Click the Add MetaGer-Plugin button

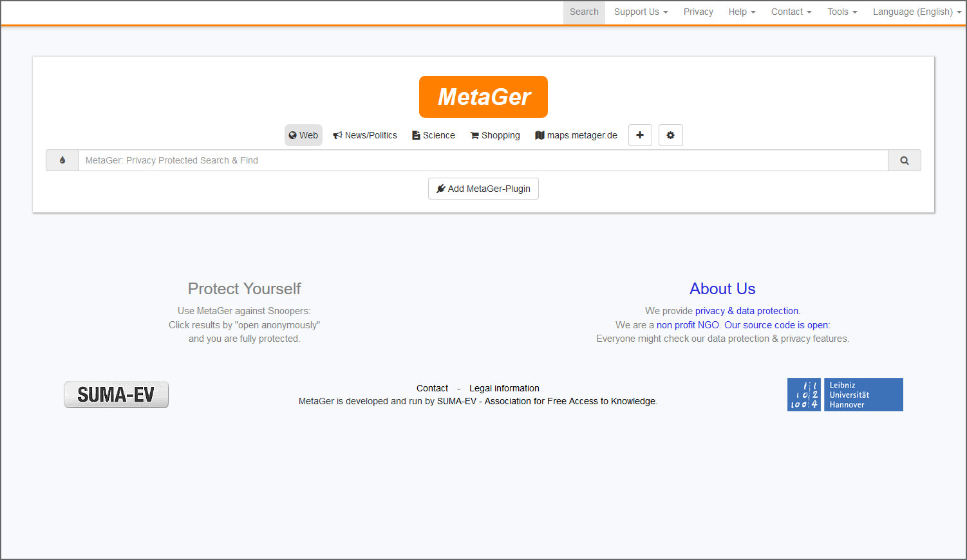[x=483, y=189]
